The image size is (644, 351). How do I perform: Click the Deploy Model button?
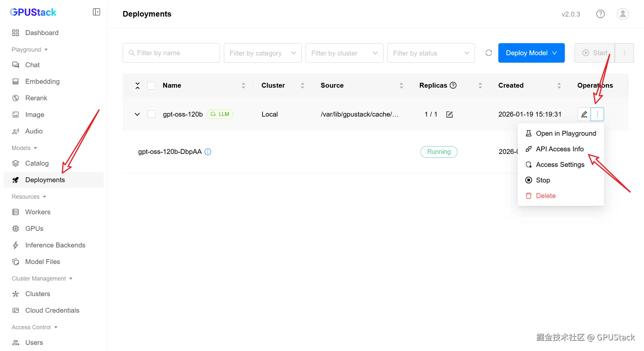pos(531,53)
